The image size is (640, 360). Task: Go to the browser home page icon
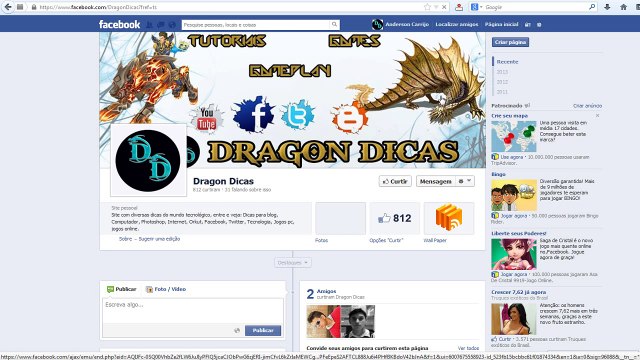623,7
